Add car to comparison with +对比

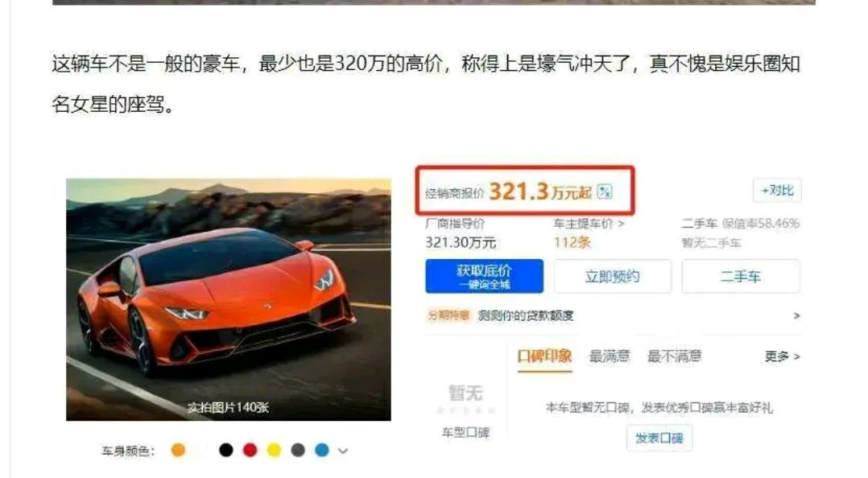point(777,190)
